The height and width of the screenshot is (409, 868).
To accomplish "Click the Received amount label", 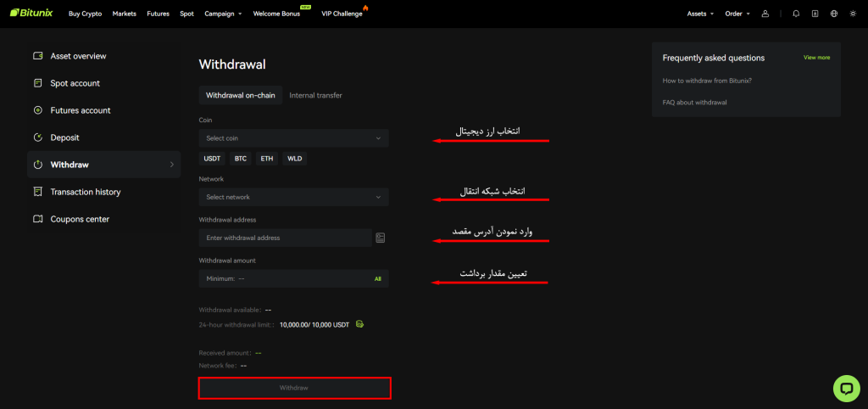I will 225,353.
